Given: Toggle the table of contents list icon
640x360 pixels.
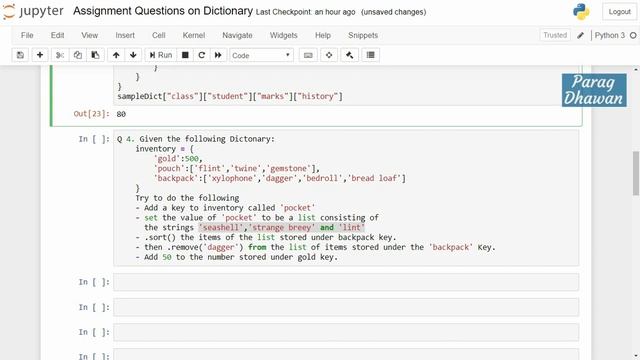Looking at the screenshot, I should tap(371, 55).
